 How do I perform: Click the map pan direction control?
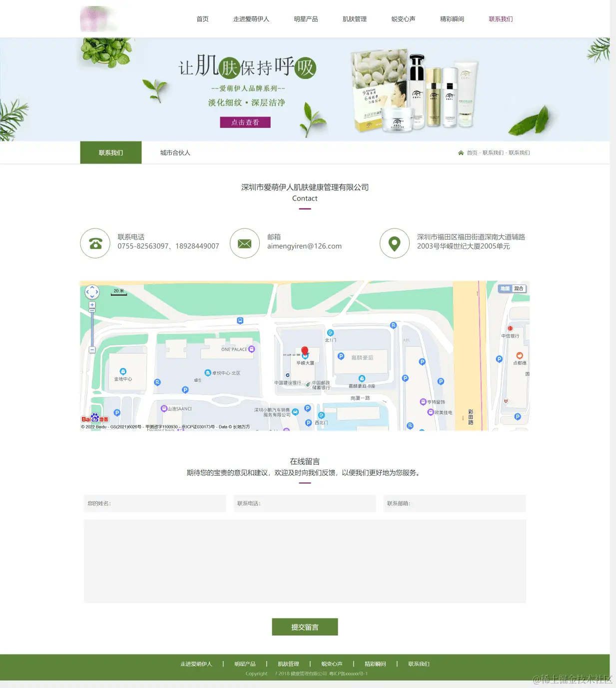(92, 291)
